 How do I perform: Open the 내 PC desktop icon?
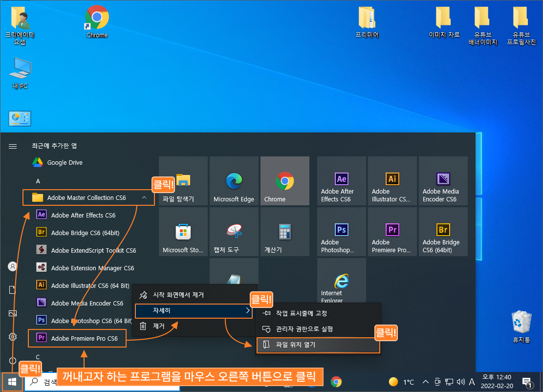click(20, 73)
